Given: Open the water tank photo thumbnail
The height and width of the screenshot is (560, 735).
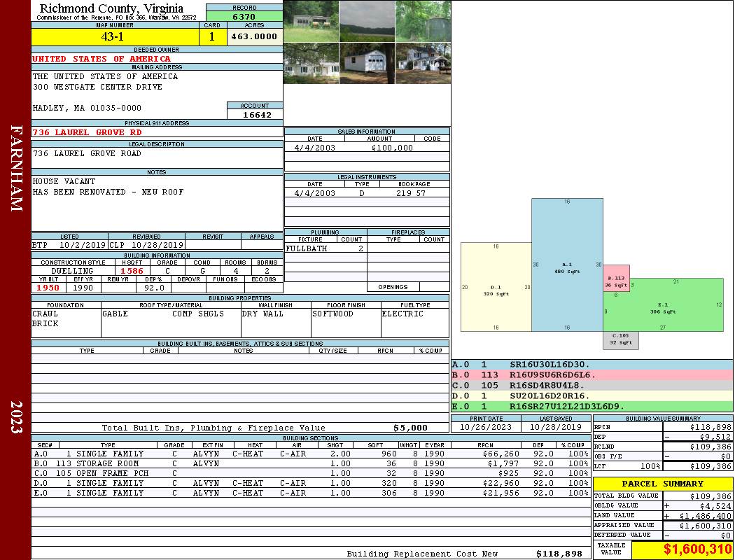Looking at the screenshot, I should point(423,21).
